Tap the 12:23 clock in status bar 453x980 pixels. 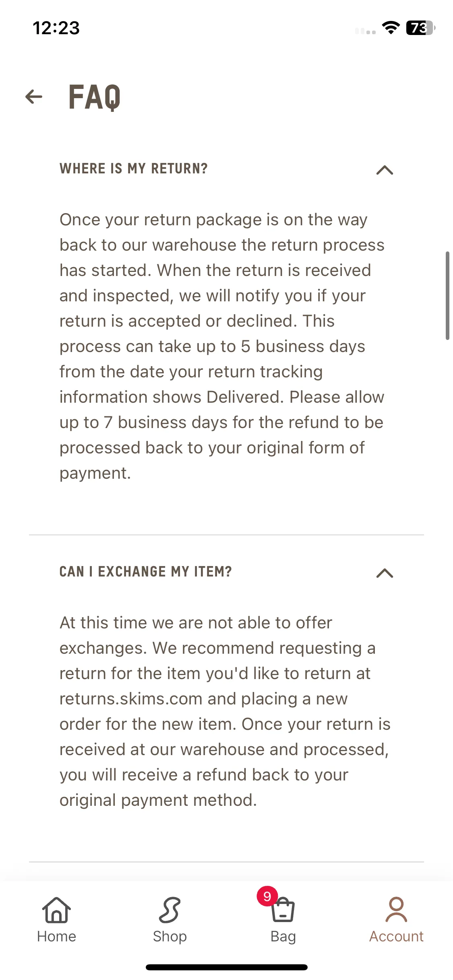(x=56, y=28)
